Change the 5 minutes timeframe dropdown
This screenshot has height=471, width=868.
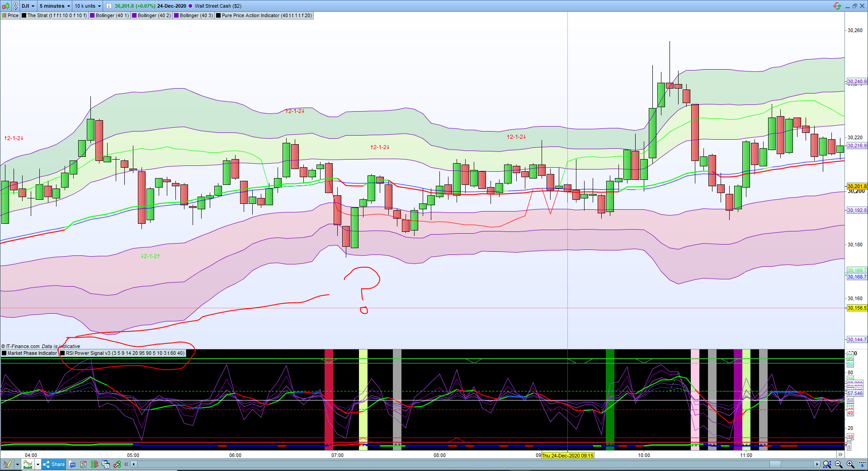[x=55, y=6]
